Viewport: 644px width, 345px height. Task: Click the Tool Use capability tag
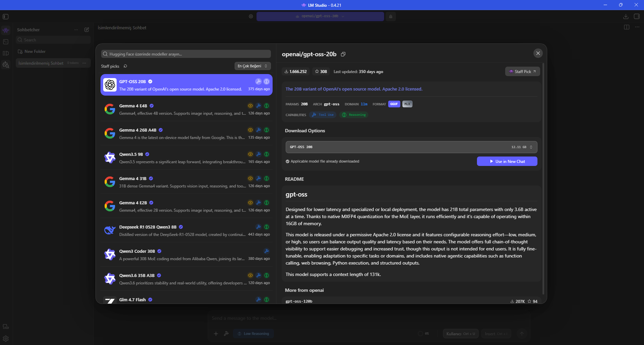[x=323, y=115]
